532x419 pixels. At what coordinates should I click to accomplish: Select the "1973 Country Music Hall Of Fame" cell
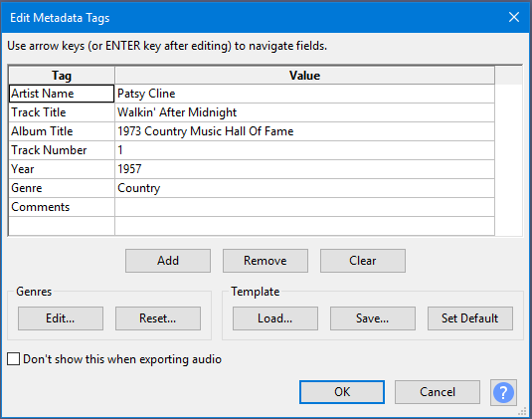(304, 131)
